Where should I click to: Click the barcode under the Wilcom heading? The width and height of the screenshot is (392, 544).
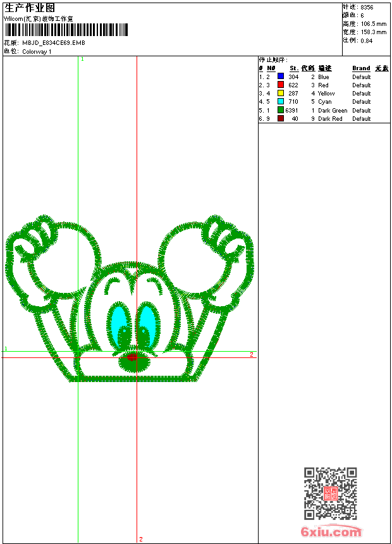[66, 30]
